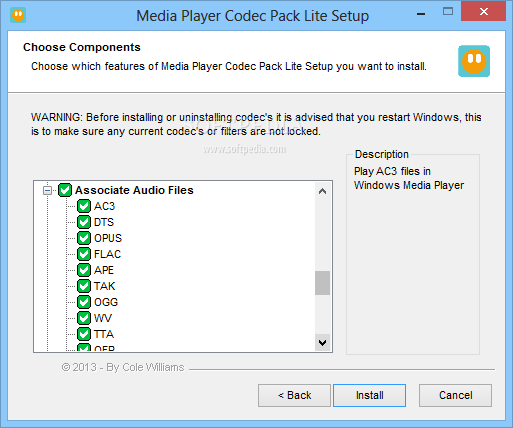This screenshot has height=428, width=513.
Task: Start installation with the Install button
Action: [x=369, y=395]
